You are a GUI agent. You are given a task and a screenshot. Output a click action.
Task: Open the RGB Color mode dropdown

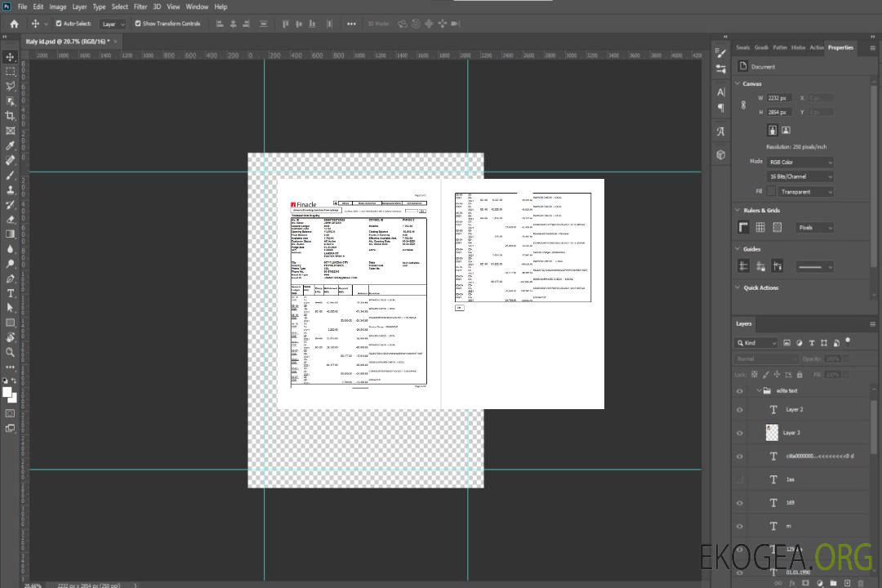tap(800, 163)
